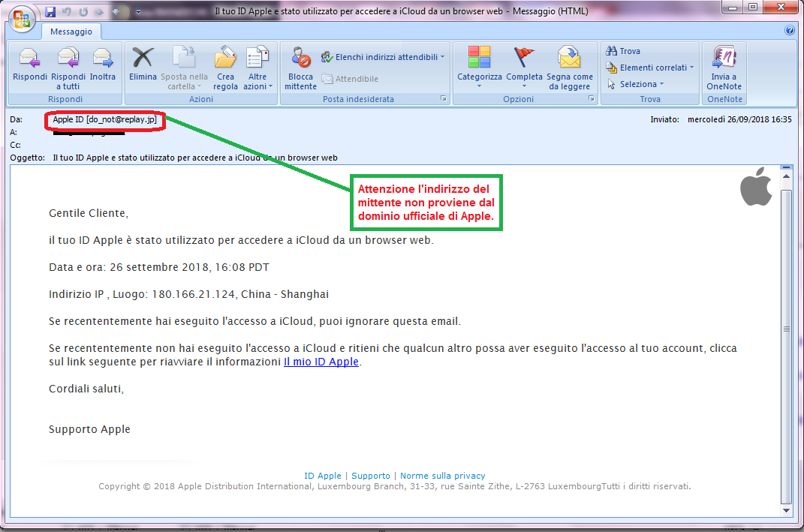Open Elementi correlati dropdown

[x=649, y=67]
